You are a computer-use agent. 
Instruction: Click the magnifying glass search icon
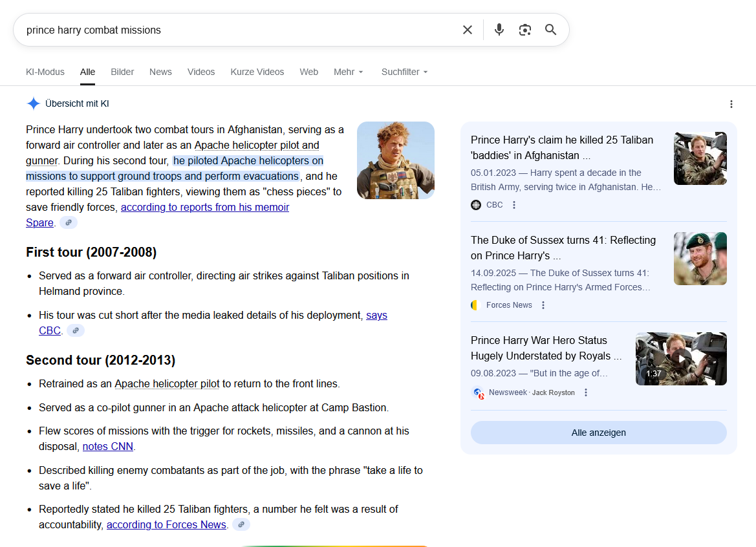(550, 30)
